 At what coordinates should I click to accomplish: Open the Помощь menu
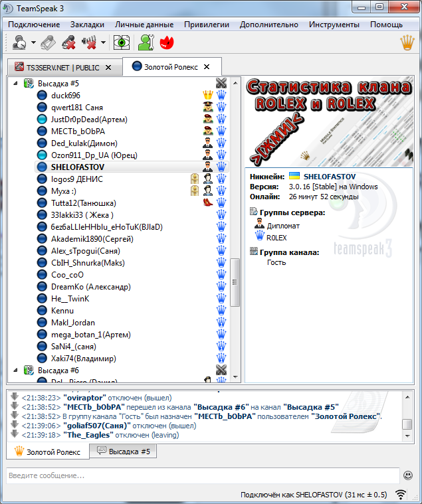pos(386,25)
